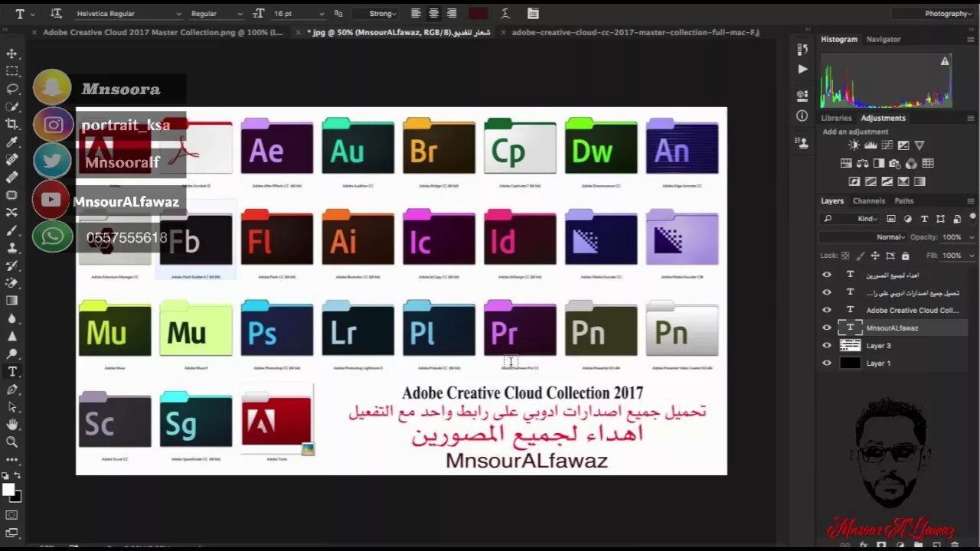Select the Move tool
Viewport: 980px width, 551px height.
[12, 54]
